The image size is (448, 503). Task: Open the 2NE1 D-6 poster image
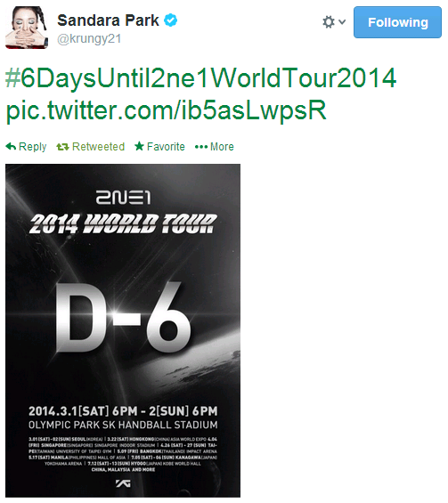click(123, 330)
